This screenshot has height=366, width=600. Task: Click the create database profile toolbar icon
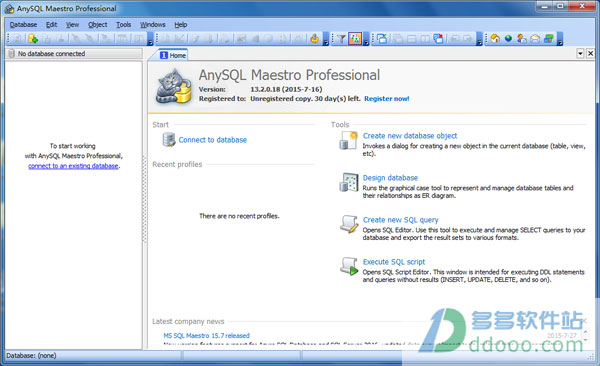(33, 39)
